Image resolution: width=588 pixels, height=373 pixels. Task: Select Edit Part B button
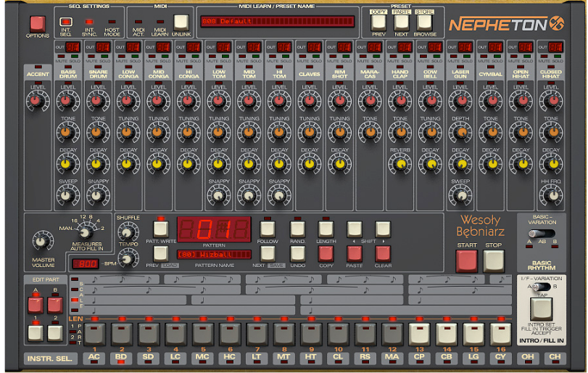[55, 306]
